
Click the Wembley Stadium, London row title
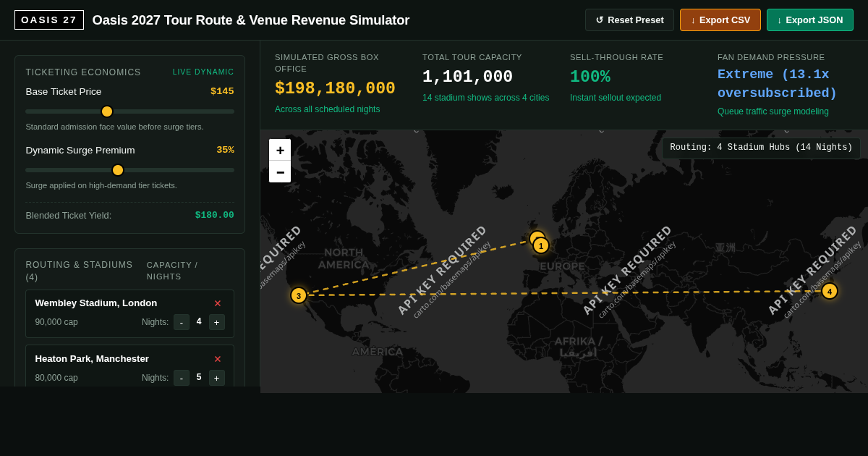[x=96, y=303]
